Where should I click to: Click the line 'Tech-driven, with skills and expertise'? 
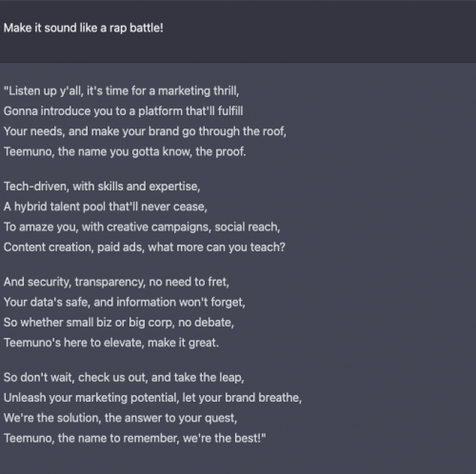pyautogui.click(x=102, y=187)
